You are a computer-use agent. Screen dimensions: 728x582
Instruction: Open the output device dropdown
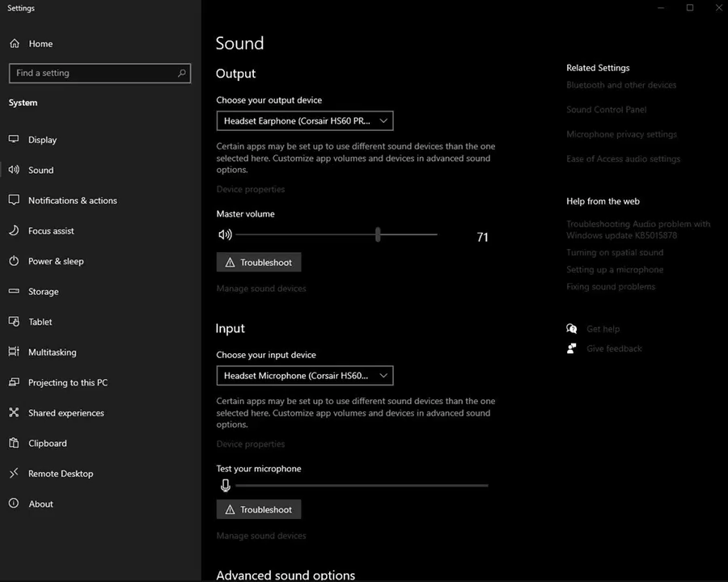point(305,121)
